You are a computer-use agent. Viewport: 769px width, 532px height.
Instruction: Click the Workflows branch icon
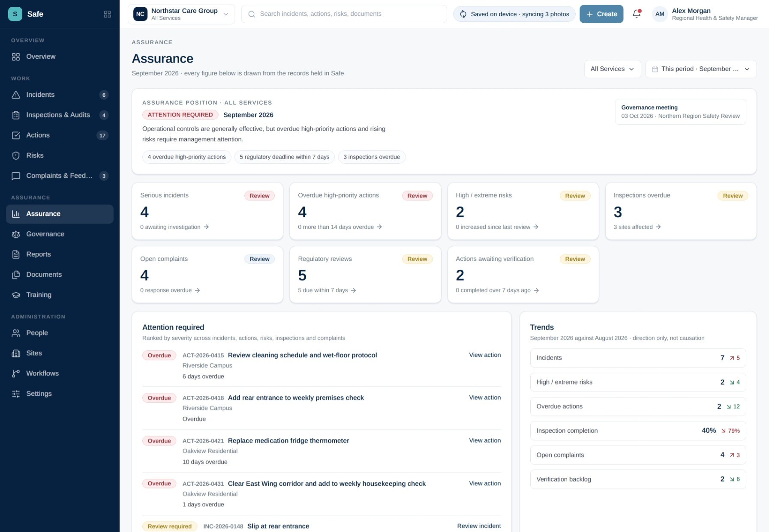click(x=16, y=374)
